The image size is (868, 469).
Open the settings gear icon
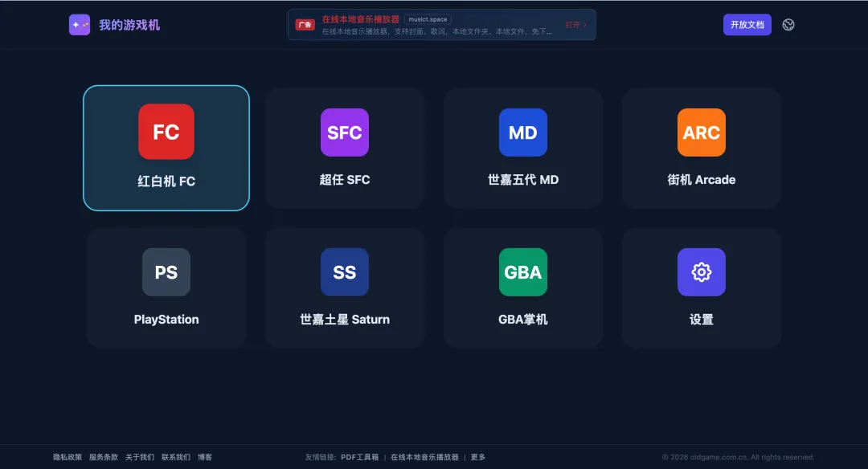pos(702,272)
